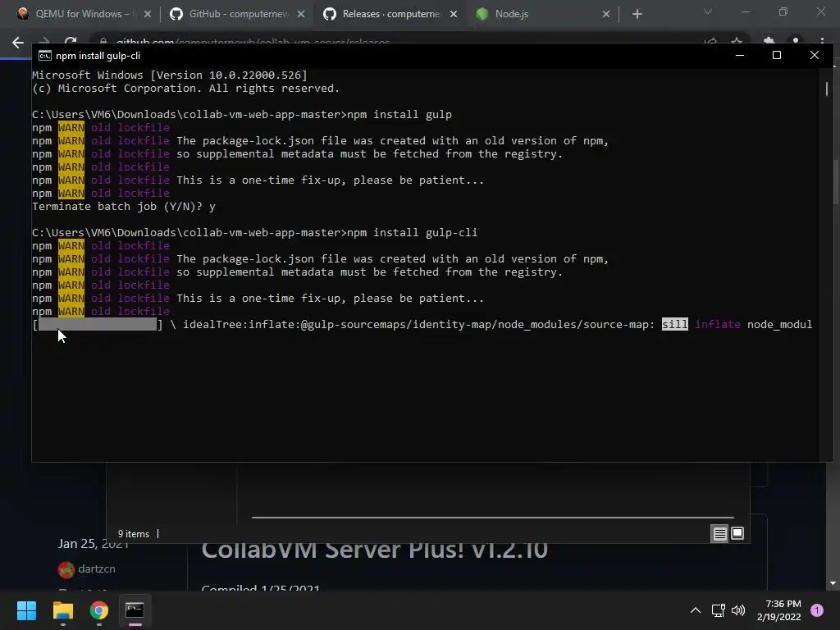This screenshot has width=840, height=630.
Task: Click 'Terminate batch job (Y/N)? y' line
Action: pyautogui.click(x=124, y=206)
